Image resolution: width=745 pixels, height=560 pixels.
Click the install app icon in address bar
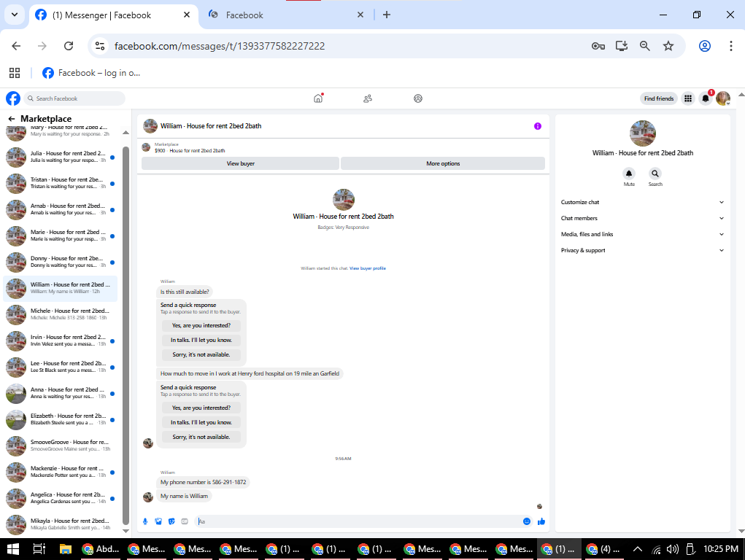[622, 46]
